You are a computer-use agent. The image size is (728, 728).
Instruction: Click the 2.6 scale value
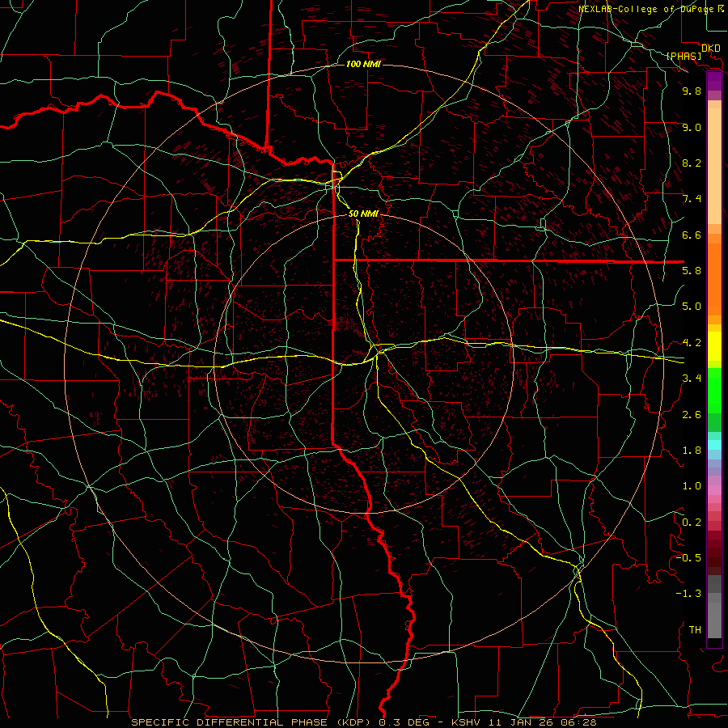[x=692, y=415]
